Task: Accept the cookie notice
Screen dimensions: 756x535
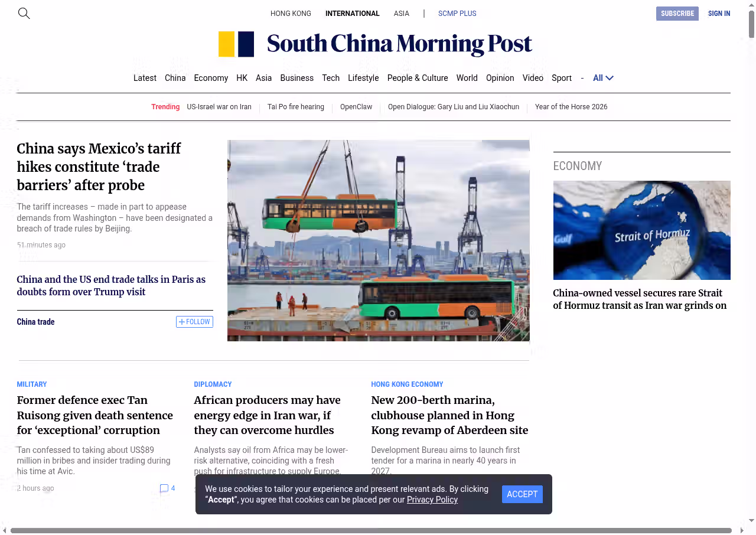Action: (522, 494)
